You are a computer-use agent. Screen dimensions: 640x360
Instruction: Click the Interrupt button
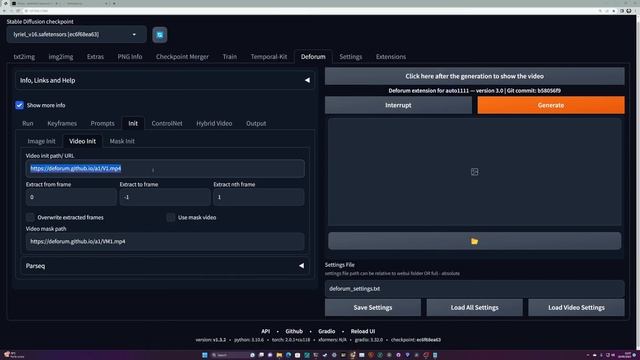tap(398, 105)
